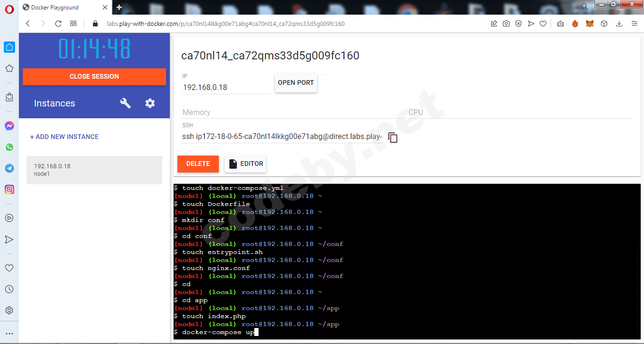Image resolution: width=644 pixels, height=344 pixels.
Task: Click the 'Memory' label
Action: coord(196,113)
